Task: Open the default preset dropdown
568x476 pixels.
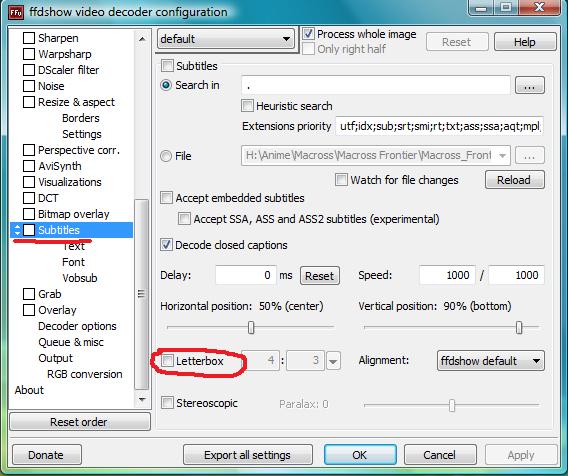Action: tap(227, 39)
